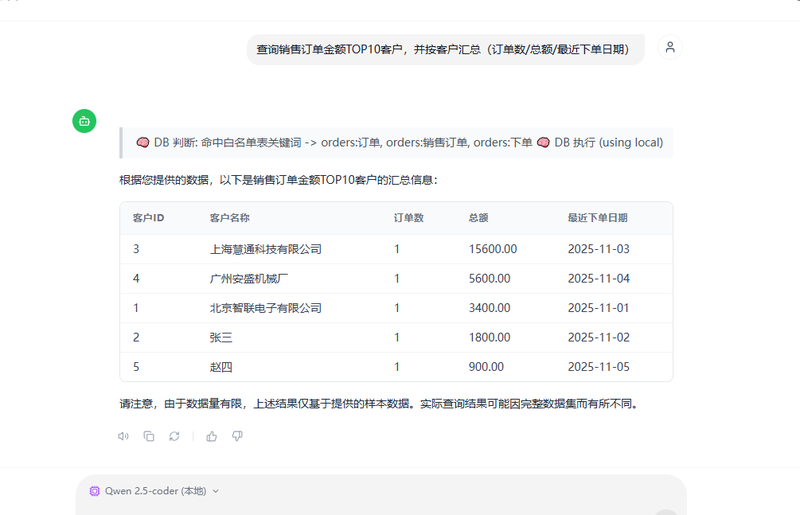The width and height of the screenshot is (800, 515).
Task: Give thumbs down to the response
Action: tap(237, 436)
